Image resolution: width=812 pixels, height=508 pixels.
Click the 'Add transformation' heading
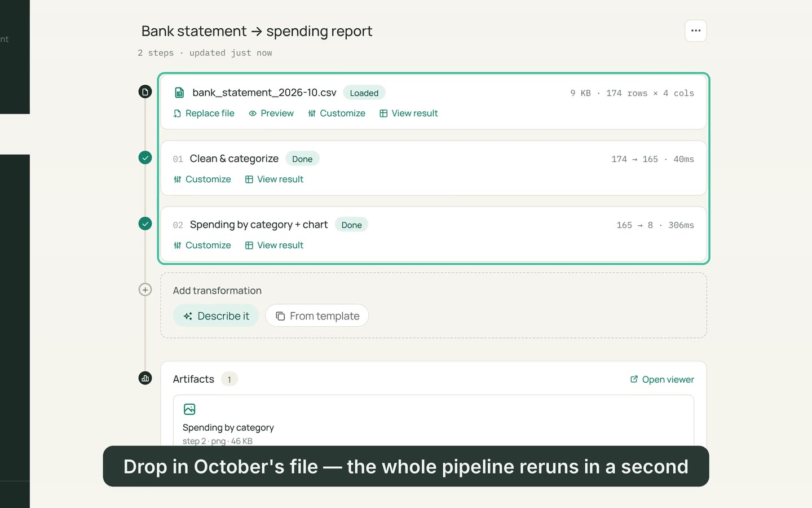click(217, 291)
